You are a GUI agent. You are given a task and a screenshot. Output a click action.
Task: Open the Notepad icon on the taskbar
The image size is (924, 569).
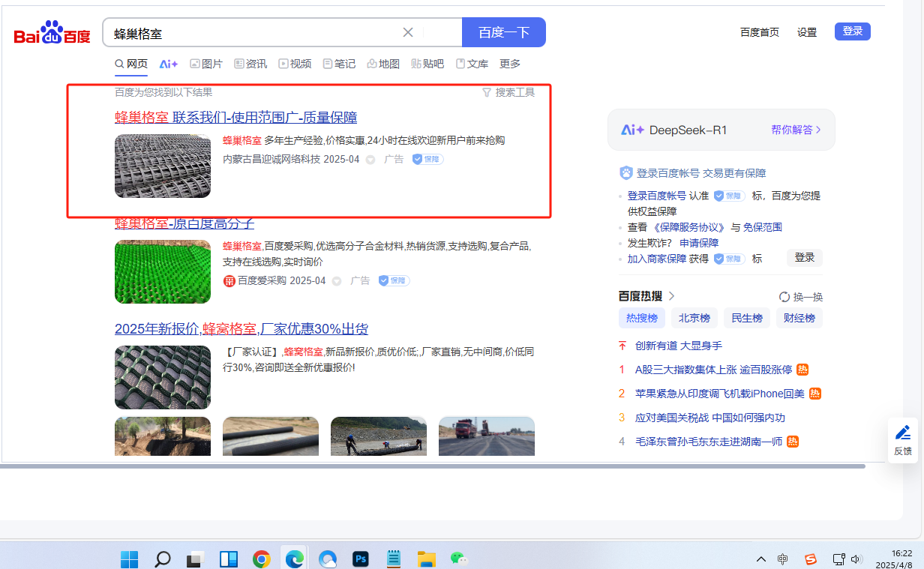click(394, 559)
